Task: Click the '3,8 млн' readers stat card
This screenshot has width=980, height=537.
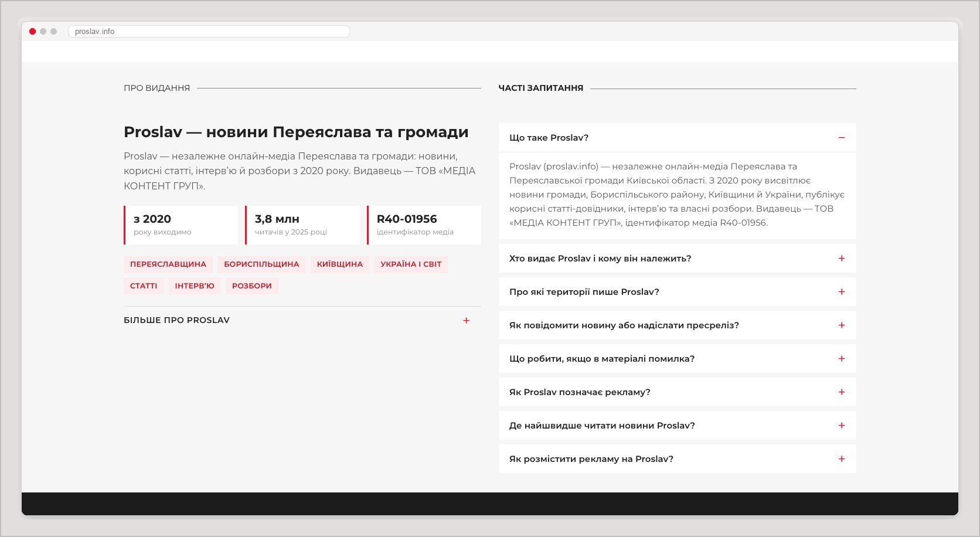Action: pyautogui.click(x=302, y=225)
